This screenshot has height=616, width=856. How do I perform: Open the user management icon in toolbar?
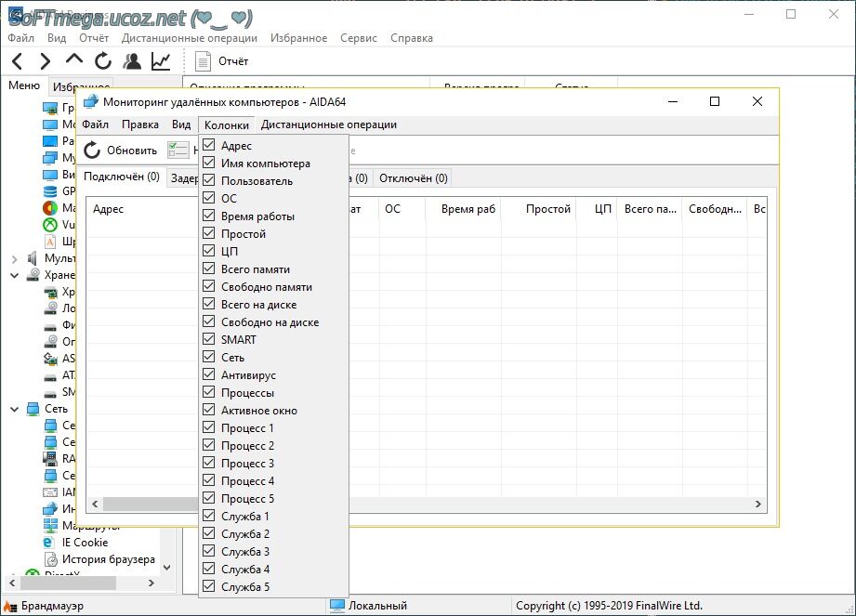pos(132,61)
